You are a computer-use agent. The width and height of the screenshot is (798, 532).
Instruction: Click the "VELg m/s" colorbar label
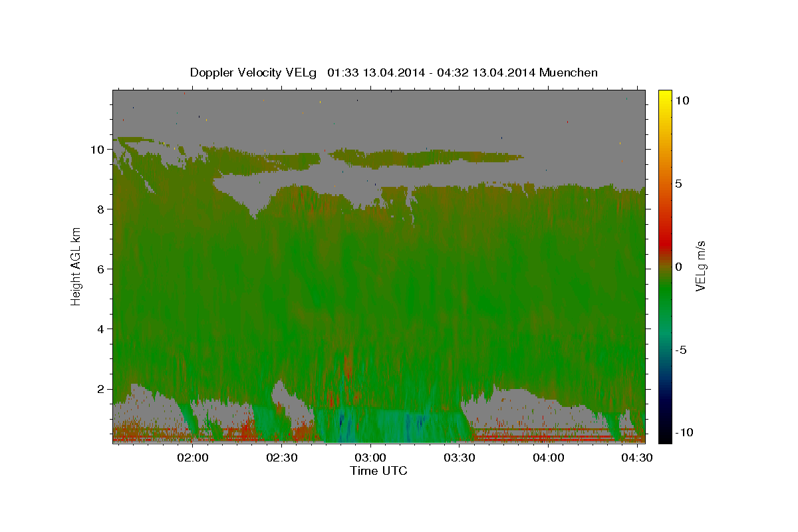click(700, 267)
